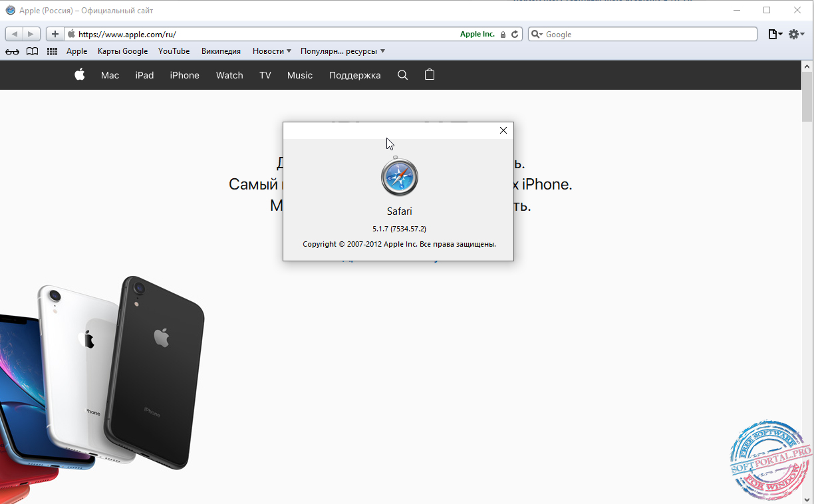The width and height of the screenshot is (814, 504).
Task: Click the Safari icon in window title bar
Action: tap(11, 10)
